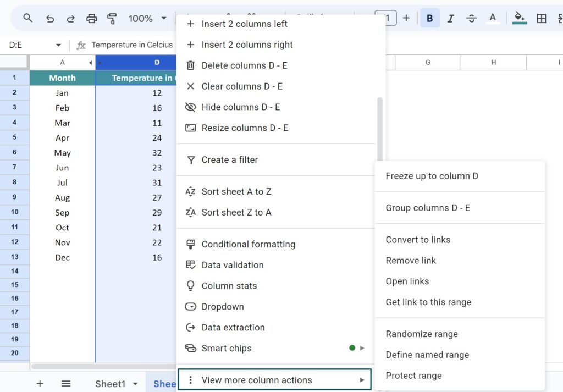Open the fill color tool
This screenshot has width=563, height=392.
click(x=519, y=18)
